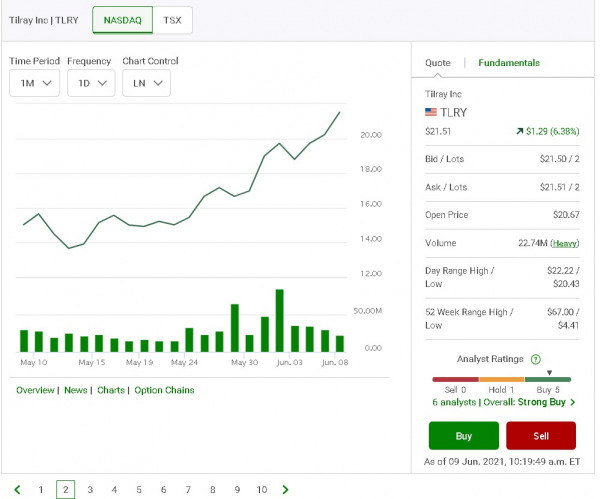Open the Time Period 1M dropdown
This screenshot has width=600, height=499.
pos(34,83)
